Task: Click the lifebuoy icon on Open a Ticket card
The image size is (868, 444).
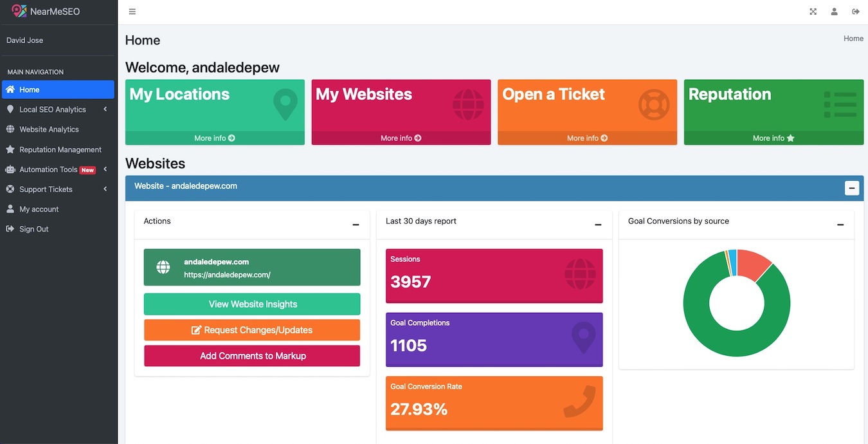Action: [654, 104]
